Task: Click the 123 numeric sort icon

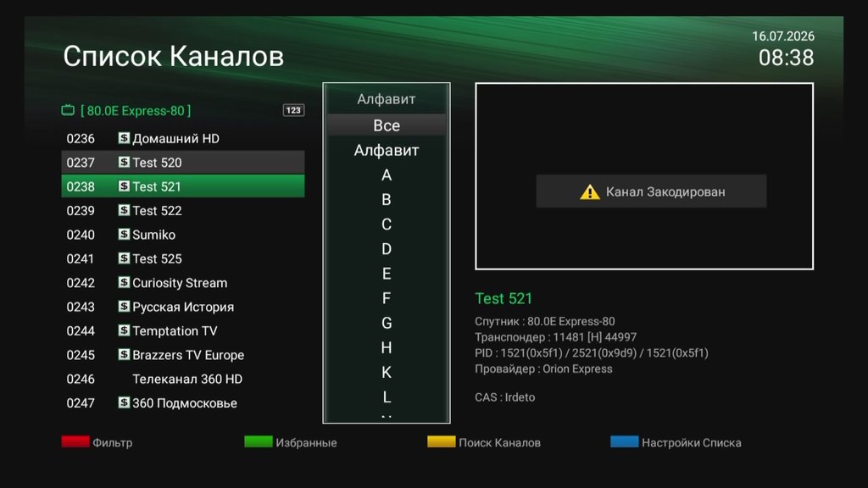Action: coord(293,110)
